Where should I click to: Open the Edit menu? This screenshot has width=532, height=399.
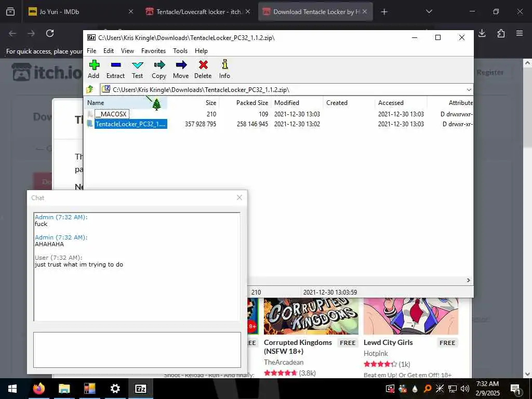tap(109, 51)
